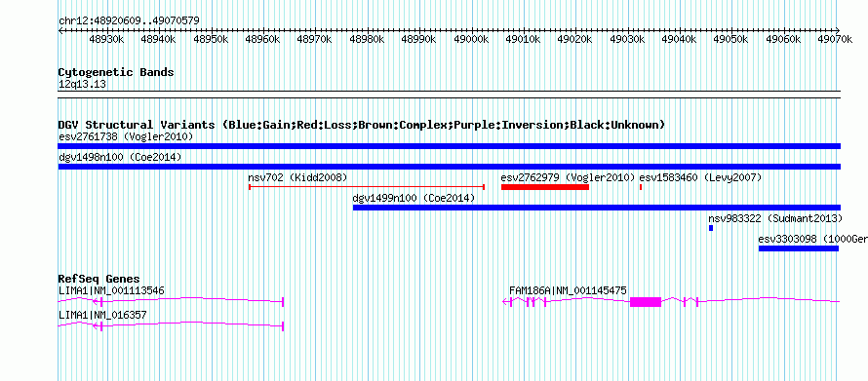This screenshot has height=381, width=868.
Task: Open the esv3303098 blue variant bar
Action: click(x=798, y=248)
